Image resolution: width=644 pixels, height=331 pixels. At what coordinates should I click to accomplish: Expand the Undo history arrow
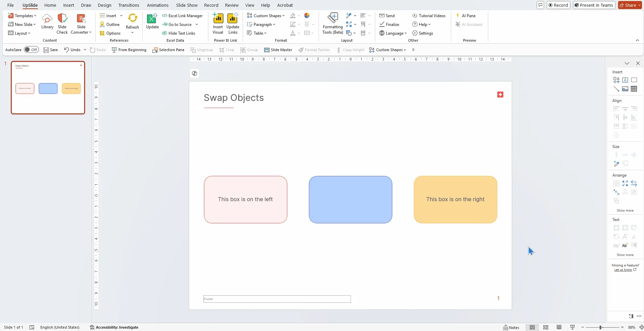(x=85, y=50)
